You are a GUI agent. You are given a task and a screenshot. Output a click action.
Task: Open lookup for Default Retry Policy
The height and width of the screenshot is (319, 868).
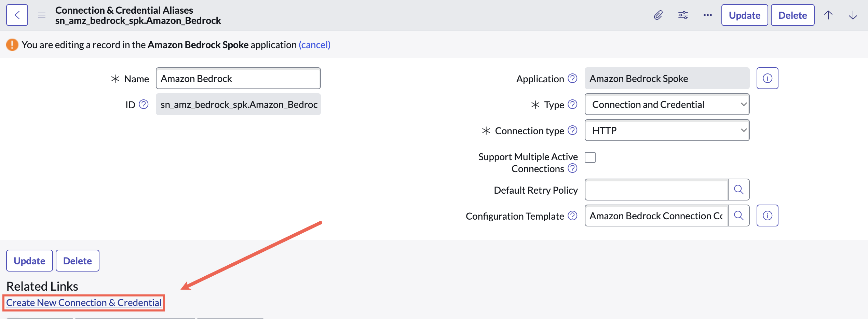(x=739, y=190)
